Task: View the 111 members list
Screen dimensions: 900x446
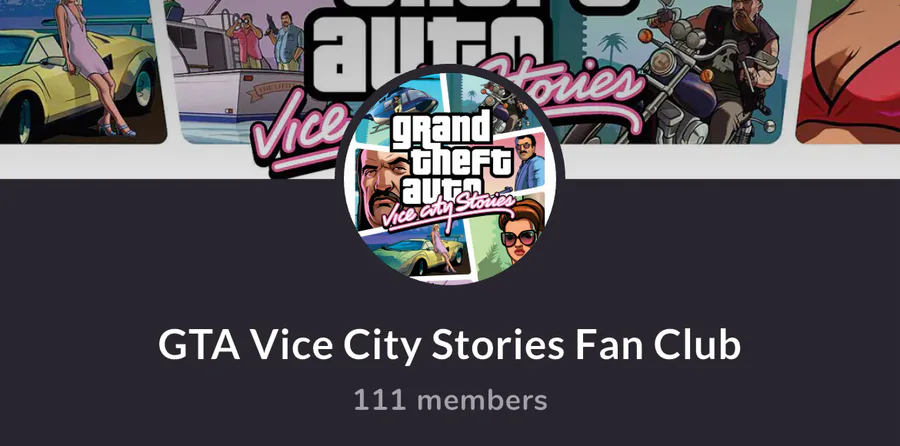Action: pos(450,400)
